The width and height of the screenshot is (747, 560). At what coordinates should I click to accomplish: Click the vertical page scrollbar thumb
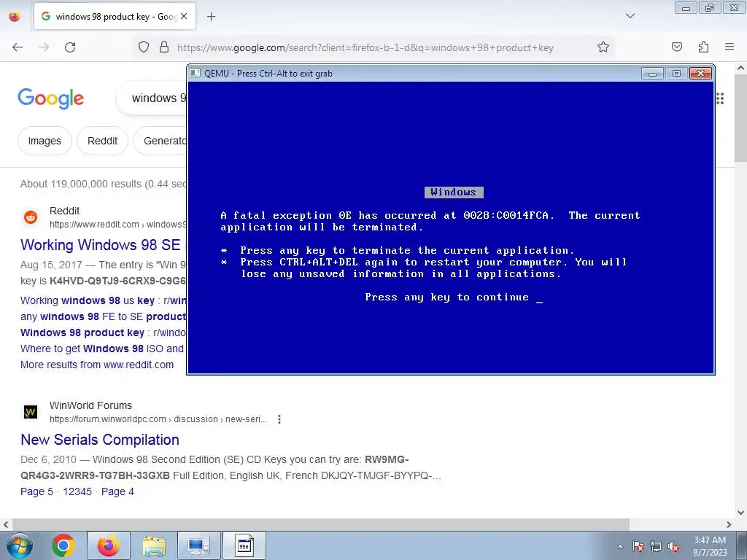741,118
